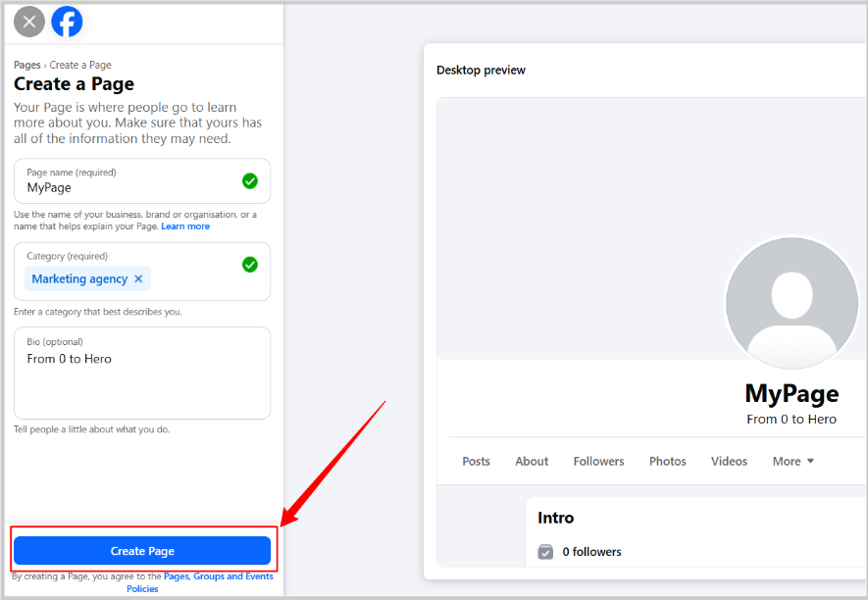The height and width of the screenshot is (600, 868).
Task: Remove the Marketing agency category tag
Action: click(x=138, y=279)
